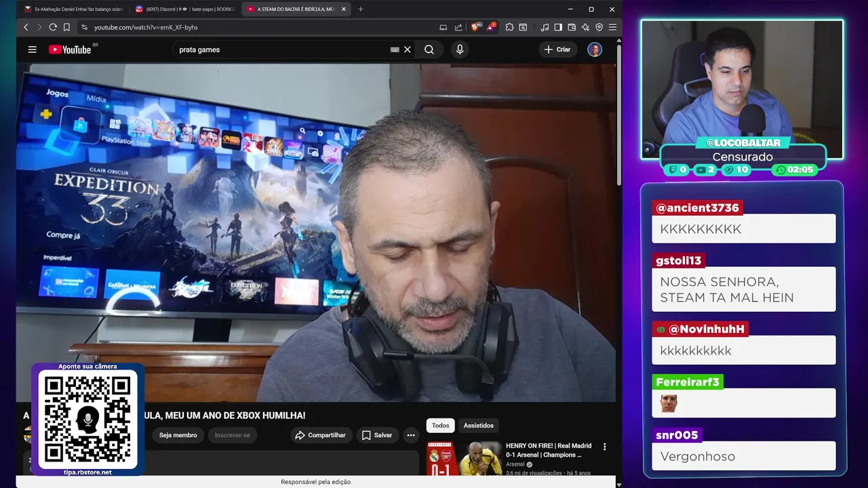Open the browser playlist music note icon
The width and height of the screenshot is (868, 488).
point(545,27)
